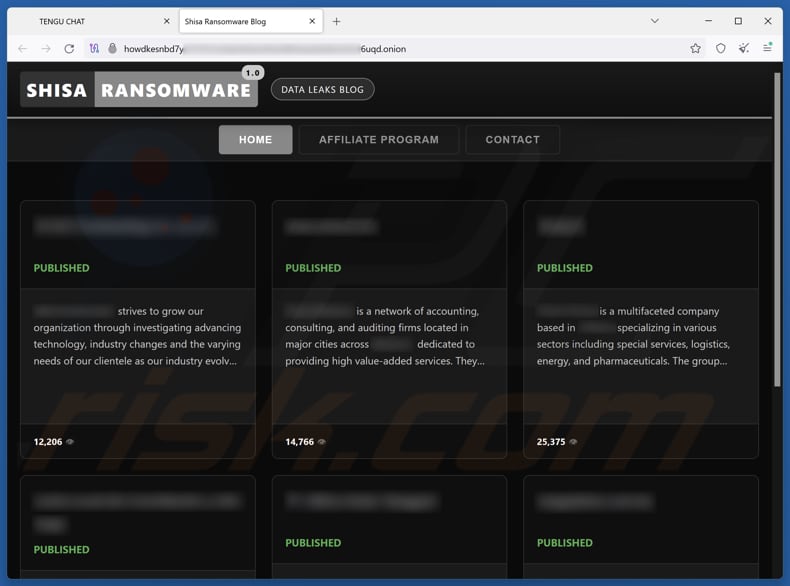Open a new tab with plus button
Viewport: 790px width, 586px height.
point(336,22)
